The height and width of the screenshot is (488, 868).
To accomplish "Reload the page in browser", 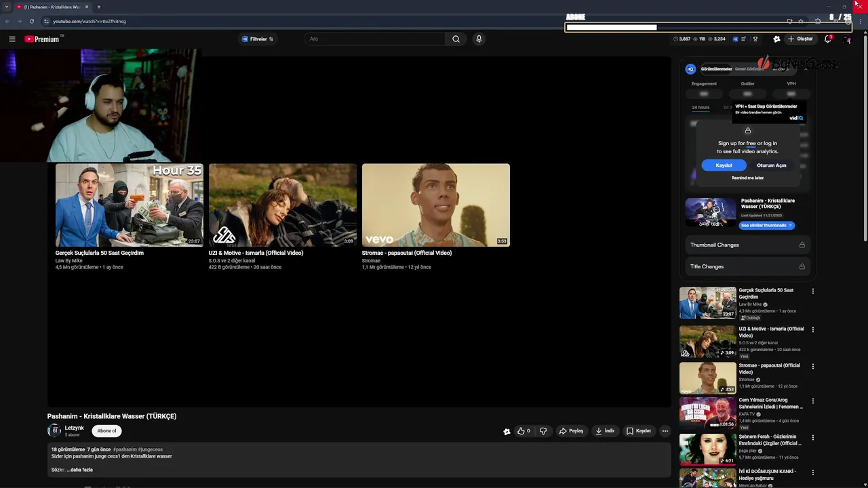I will pos(31,21).
